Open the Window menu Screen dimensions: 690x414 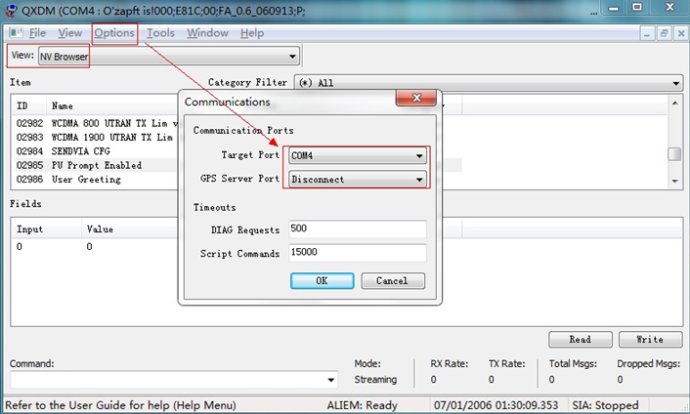pos(207,33)
